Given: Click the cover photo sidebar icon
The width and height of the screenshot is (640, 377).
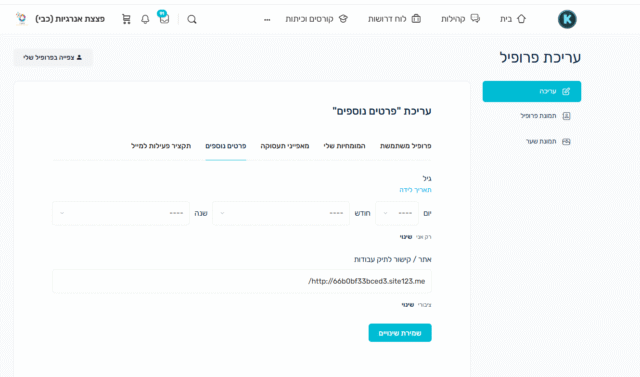Looking at the screenshot, I should point(566,142).
